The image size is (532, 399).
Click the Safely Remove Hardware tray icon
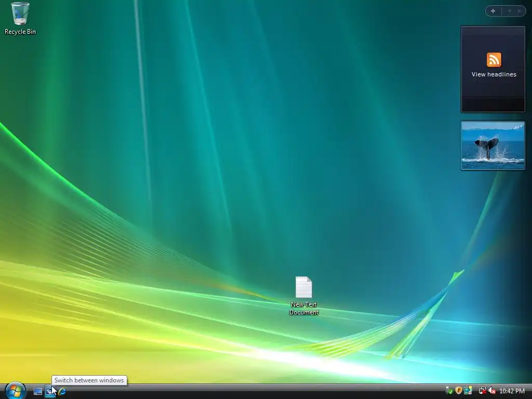coord(449,391)
